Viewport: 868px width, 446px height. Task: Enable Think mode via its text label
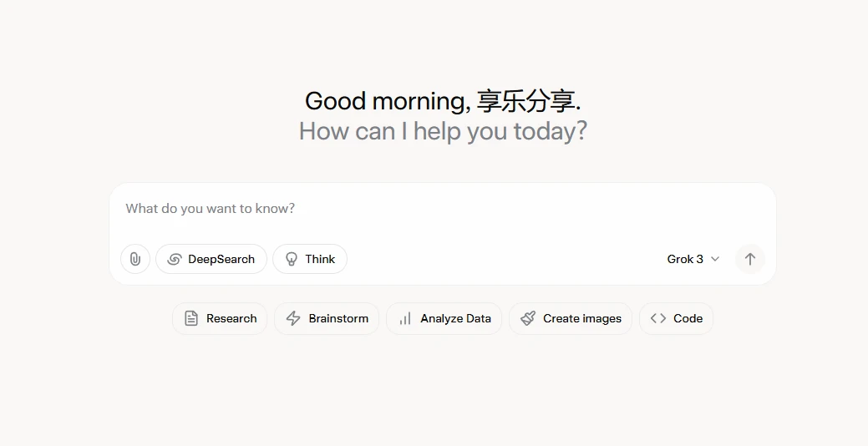(320, 259)
